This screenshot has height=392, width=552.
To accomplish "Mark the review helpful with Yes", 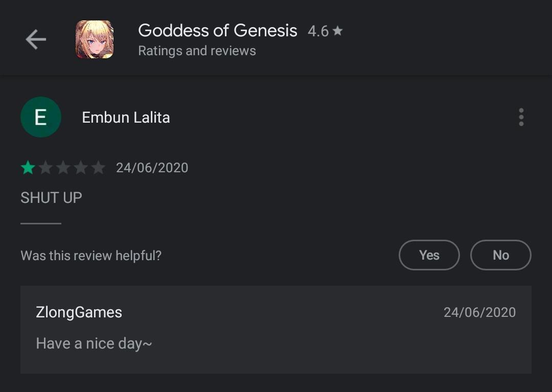I will click(429, 255).
